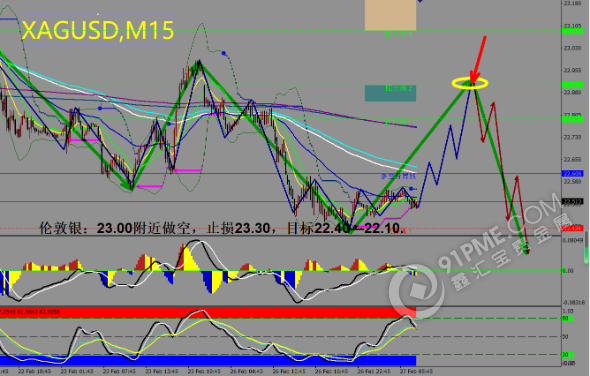Click the topmost green price tag on axis
Image resolution: width=590 pixels, height=376 pixels.
[572, 31]
